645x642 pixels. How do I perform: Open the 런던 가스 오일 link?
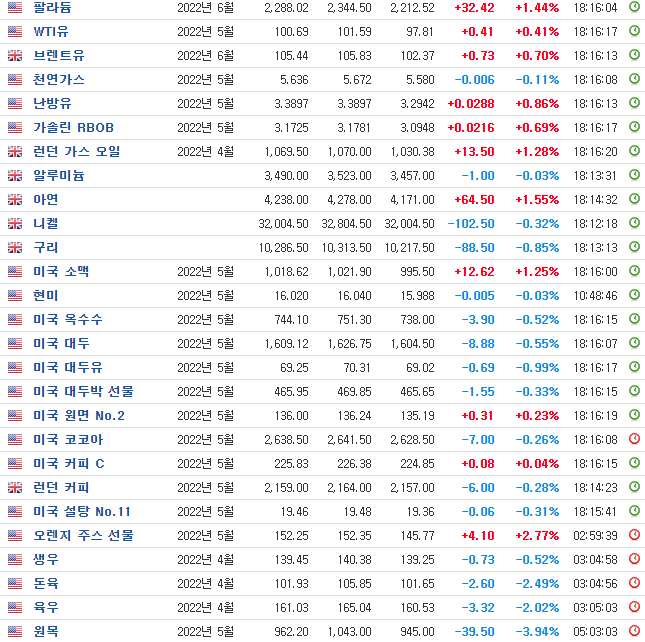pos(77,151)
